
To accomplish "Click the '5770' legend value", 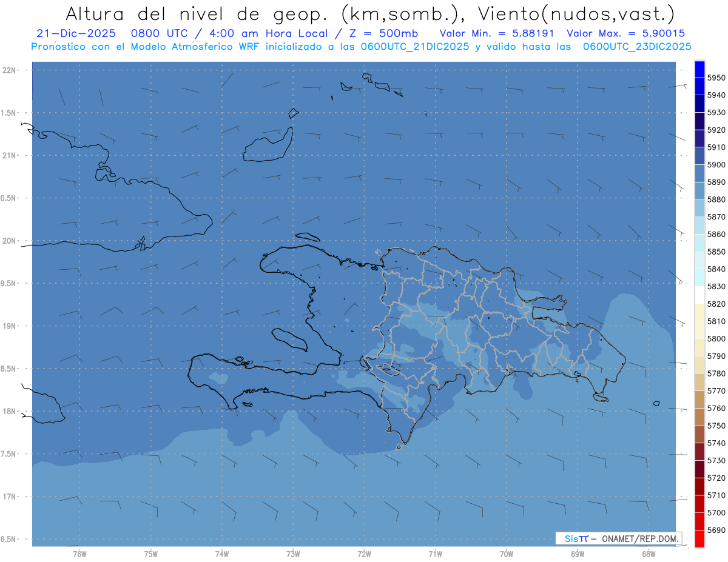I will tap(716, 391).
